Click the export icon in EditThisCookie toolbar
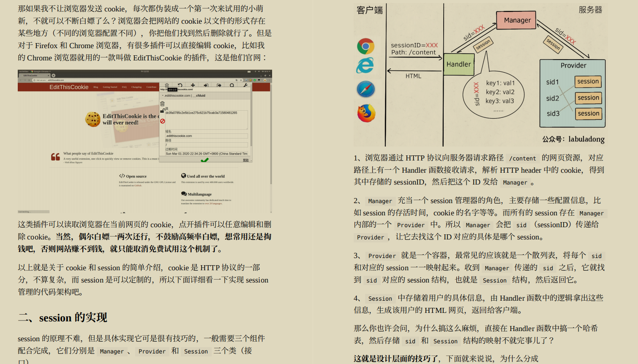The width and height of the screenshot is (638, 364). 219,85
